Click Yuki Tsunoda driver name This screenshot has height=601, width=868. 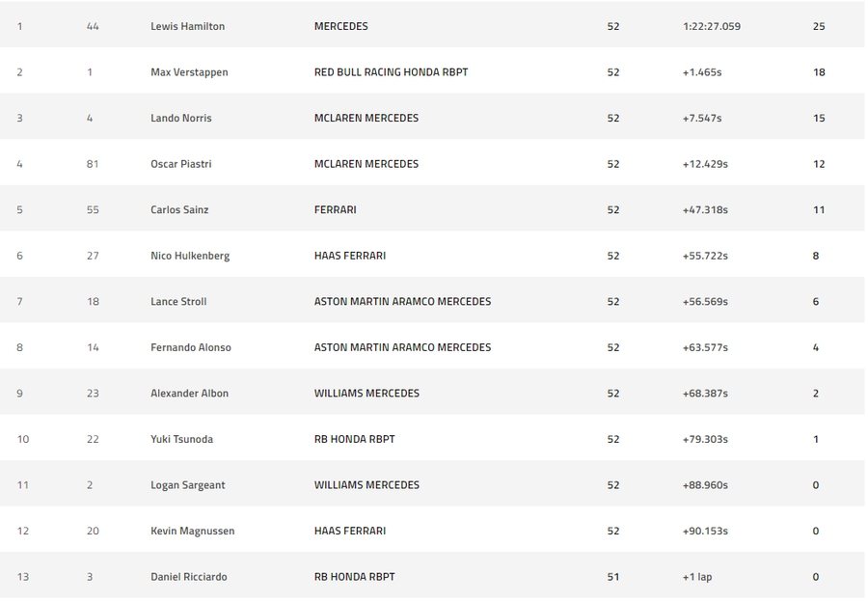181,439
